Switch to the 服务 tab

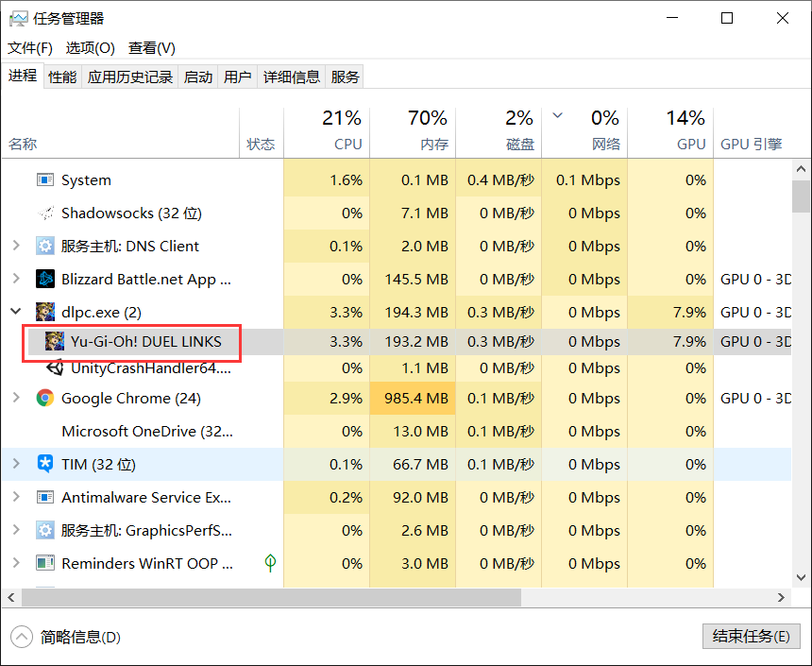[x=345, y=77]
